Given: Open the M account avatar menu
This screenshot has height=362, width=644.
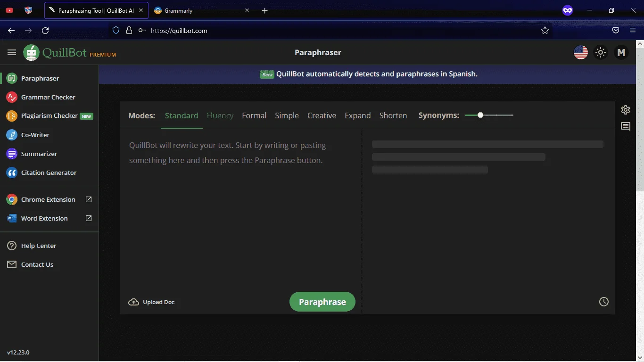Looking at the screenshot, I should [x=621, y=52].
